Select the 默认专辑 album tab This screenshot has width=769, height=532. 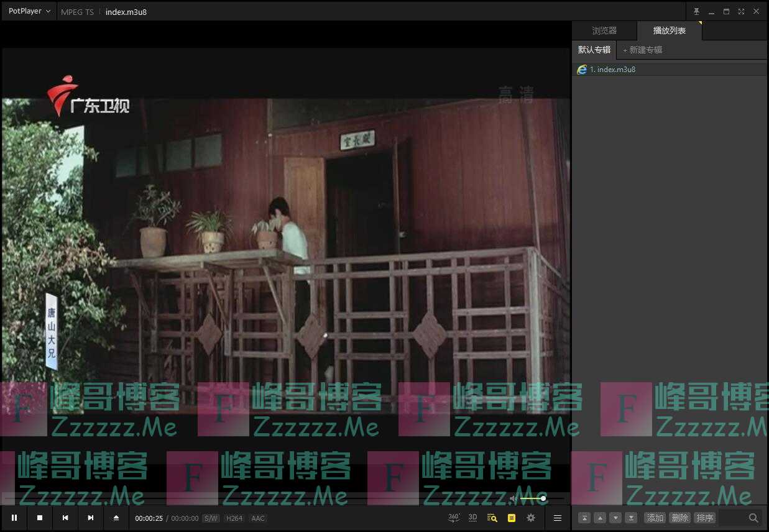(594, 50)
